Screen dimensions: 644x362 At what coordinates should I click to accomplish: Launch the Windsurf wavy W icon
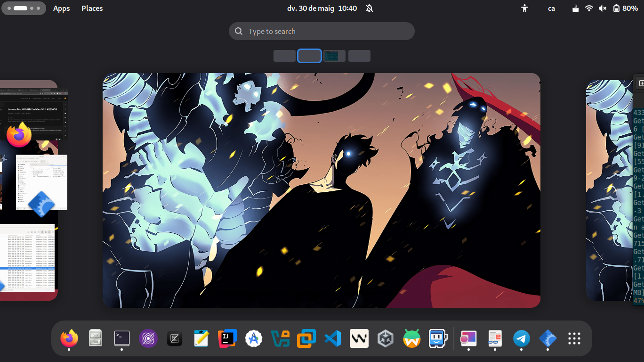point(359,338)
